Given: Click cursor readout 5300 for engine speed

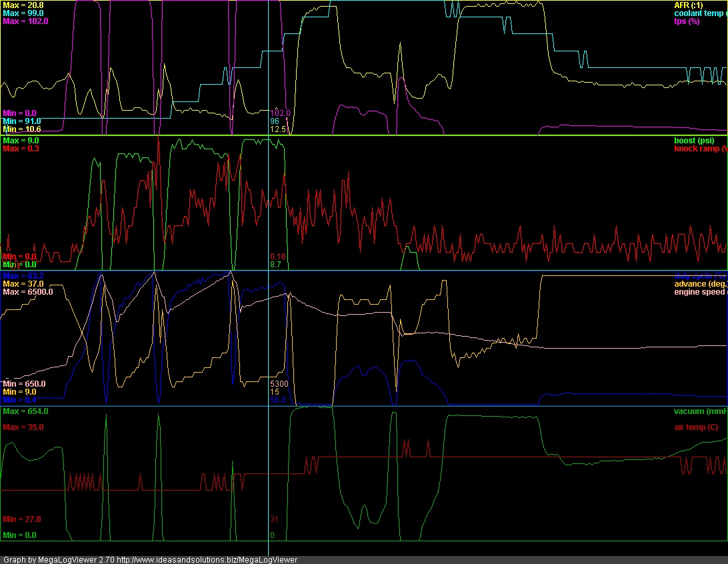Looking at the screenshot, I should tap(279, 384).
